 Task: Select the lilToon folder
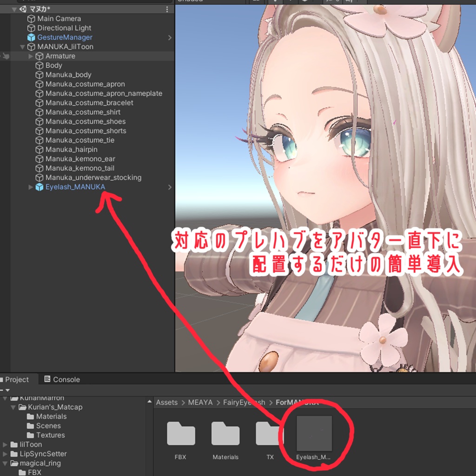pos(31,445)
